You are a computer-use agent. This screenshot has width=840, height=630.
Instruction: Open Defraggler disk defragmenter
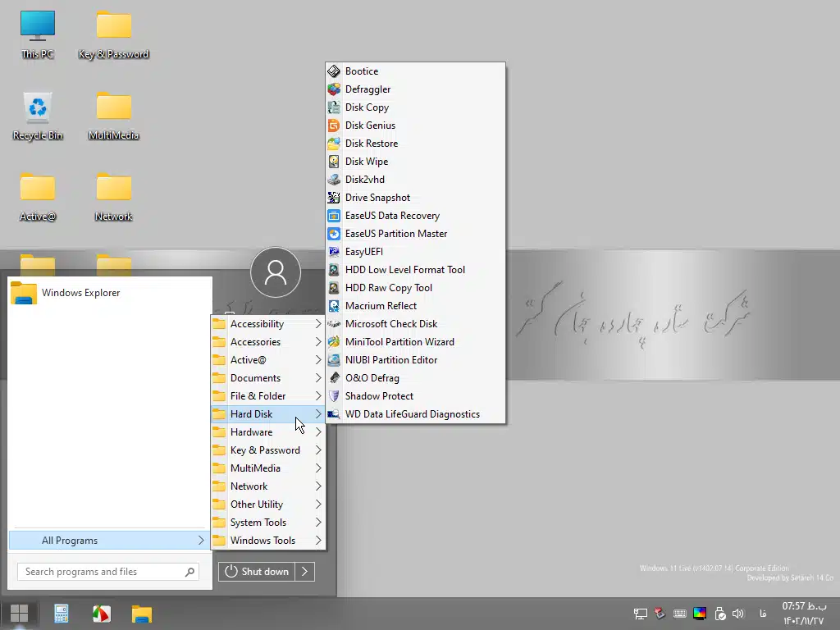pos(367,89)
